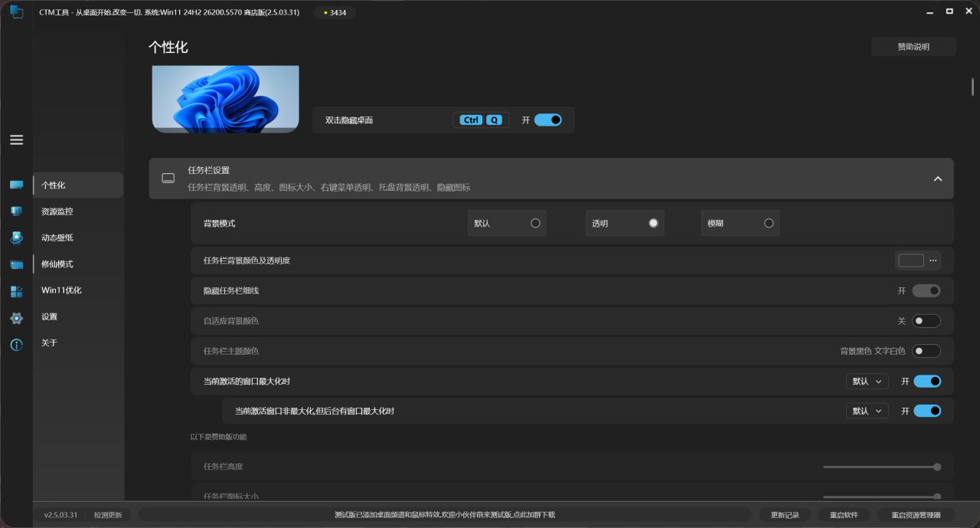
Task: Click the vertical scrollbar thumb
Action: tap(973, 86)
